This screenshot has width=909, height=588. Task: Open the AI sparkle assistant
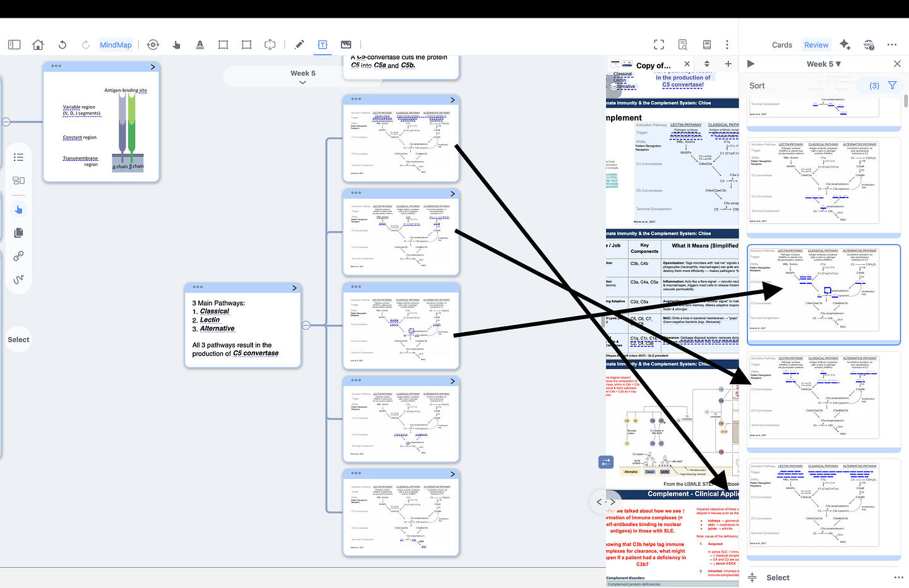845,45
